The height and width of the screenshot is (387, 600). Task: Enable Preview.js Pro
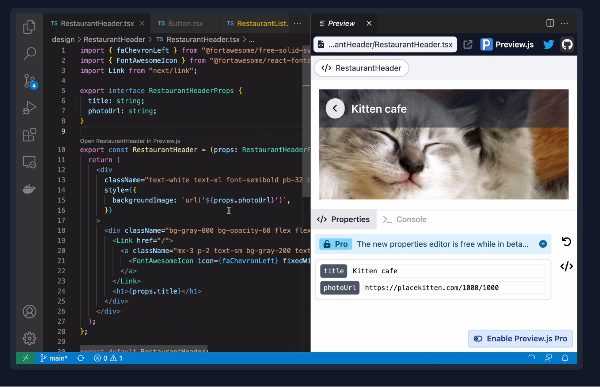[520, 338]
